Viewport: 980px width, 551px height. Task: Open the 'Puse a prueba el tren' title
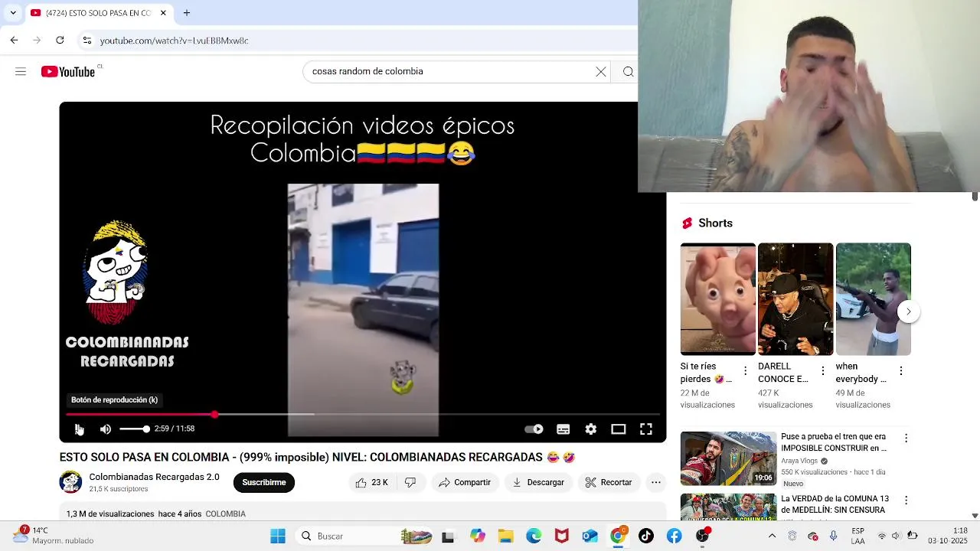click(834, 442)
